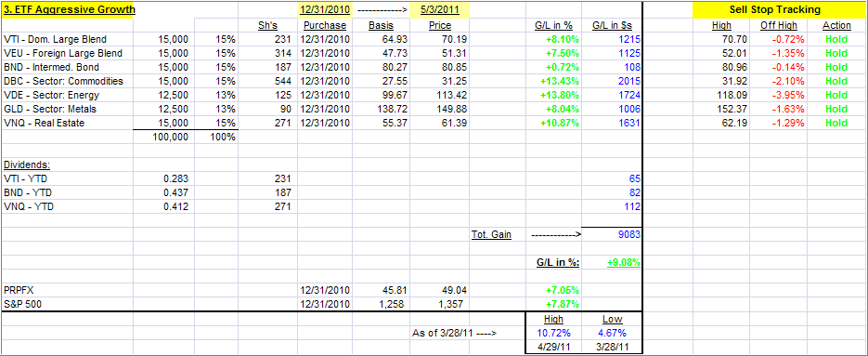Viewport: 868px width, 356px height.
Task: Select the Hold action cell for VTI
Action: (837, 39)
